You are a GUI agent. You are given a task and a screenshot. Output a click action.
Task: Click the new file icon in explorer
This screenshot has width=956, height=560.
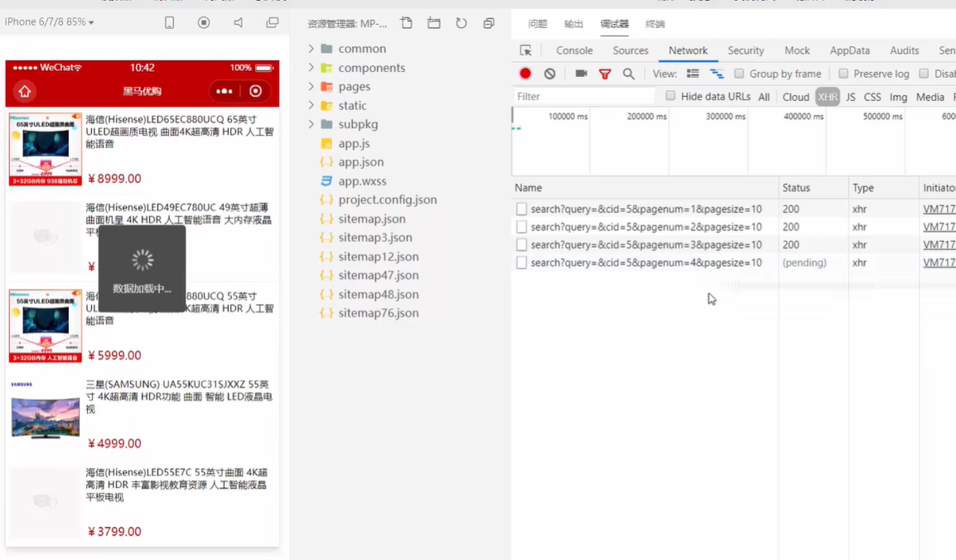(406, 23)
